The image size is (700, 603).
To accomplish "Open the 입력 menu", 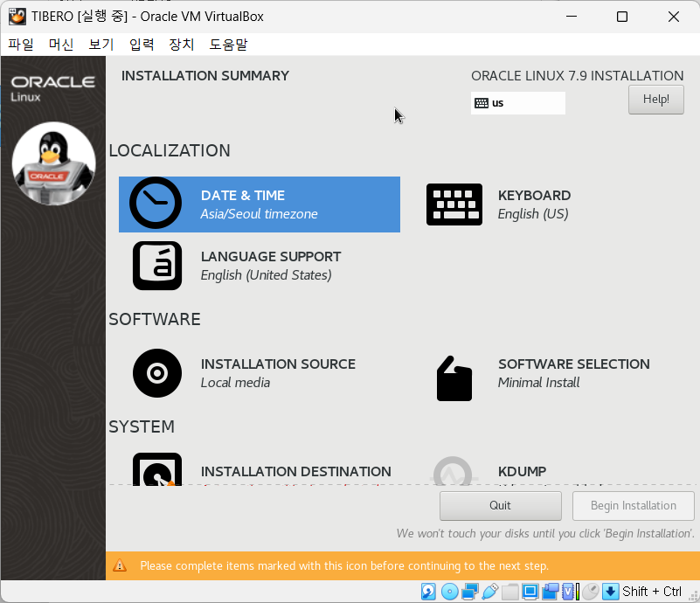I will click(x=142, y=45).
